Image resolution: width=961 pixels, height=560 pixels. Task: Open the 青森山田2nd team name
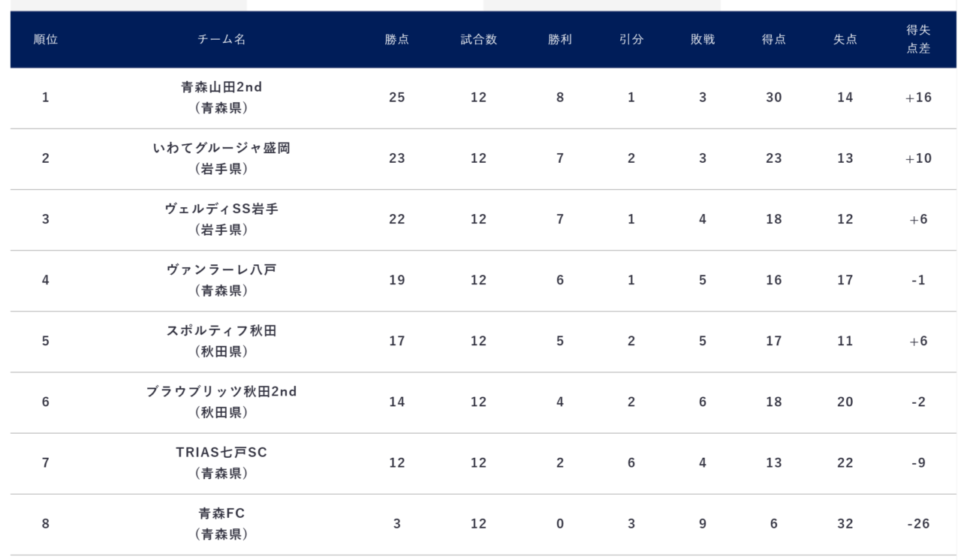pyautogui.click(x=221, y=87)
